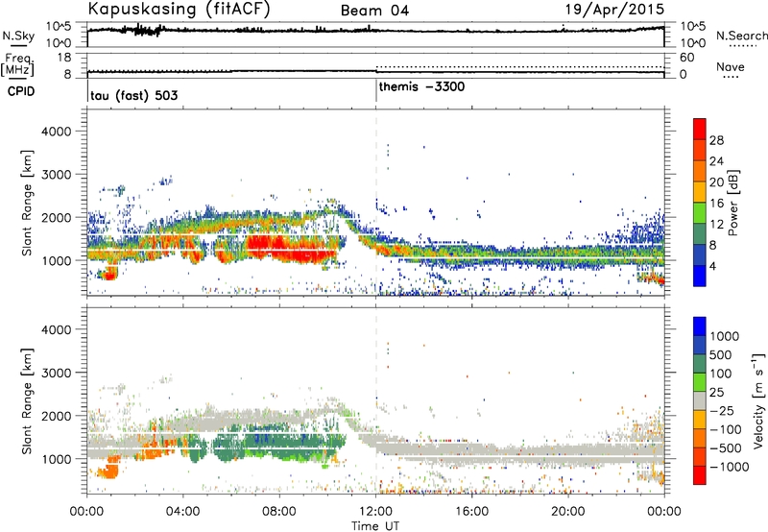The height and width of the screenshot is (532, 768).
Task: Click the dashed 12:00 vertical line in power panel
Action: [376, 203]
